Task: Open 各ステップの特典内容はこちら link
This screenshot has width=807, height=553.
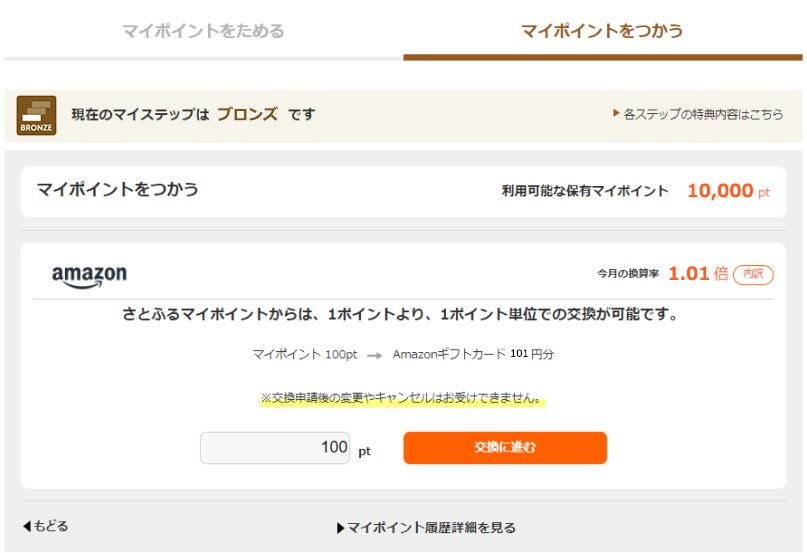Action: [703, 114]
